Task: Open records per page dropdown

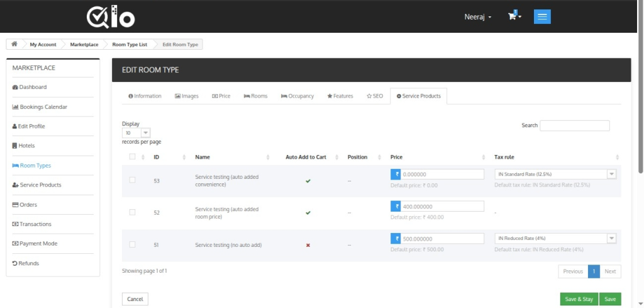Action: [136, 133]
